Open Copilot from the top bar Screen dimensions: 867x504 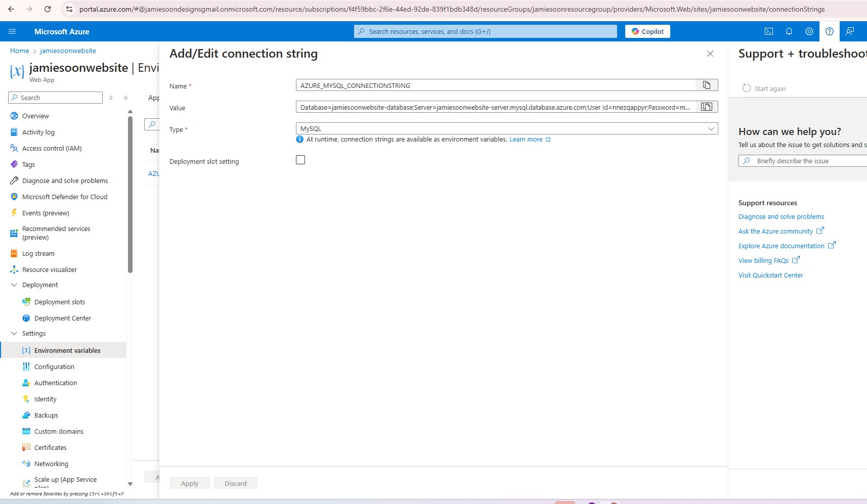coord(648,31)
